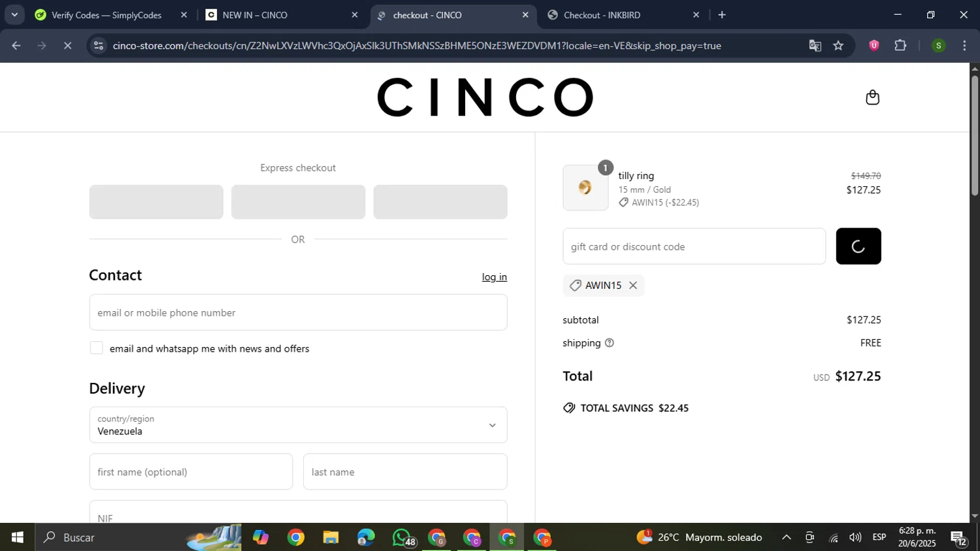Close the NEW IN – CINCO tab
Viewport: 980px width, 551px height.
(x=355, y=15)
